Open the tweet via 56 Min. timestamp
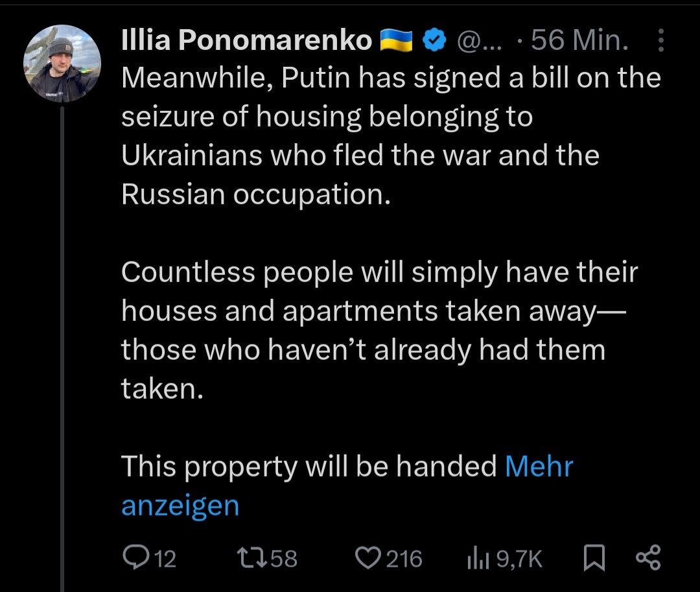 point(580,41)
